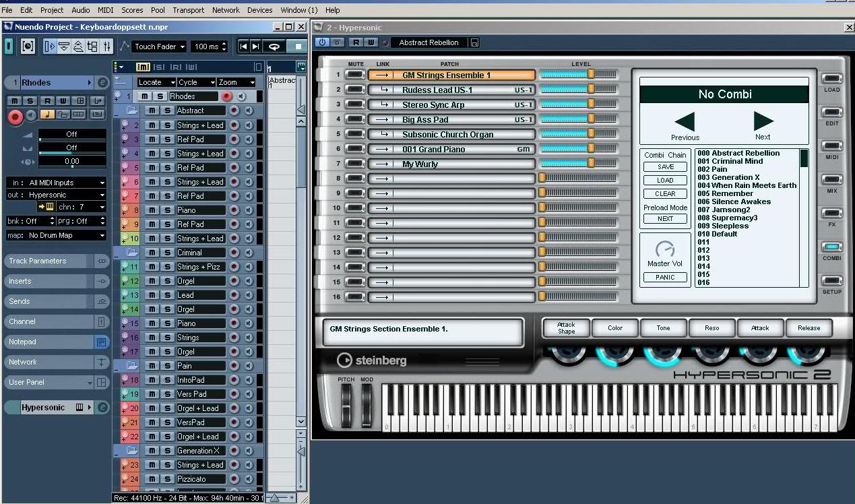The width and height of the screenshot is (855, 504).
Task: Click the Previous combi arrow
Action: pos(685,122)
